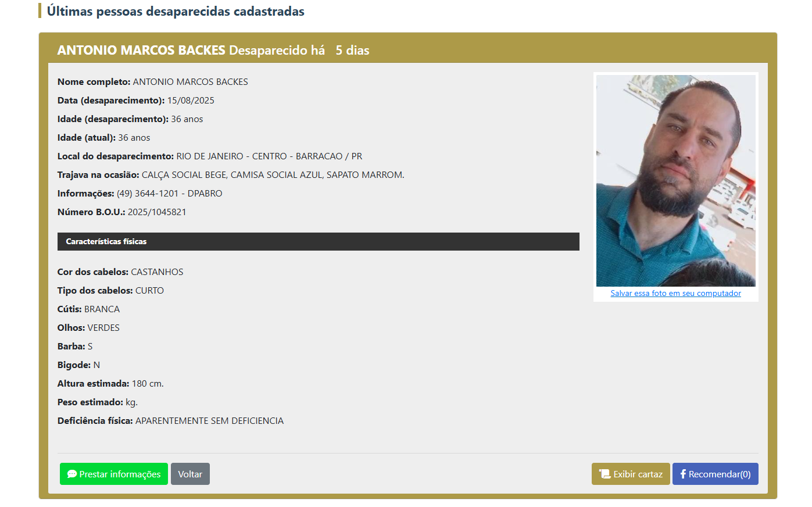Select the eye color VERDES
812x507 pixels.
[x=103, y=328]
